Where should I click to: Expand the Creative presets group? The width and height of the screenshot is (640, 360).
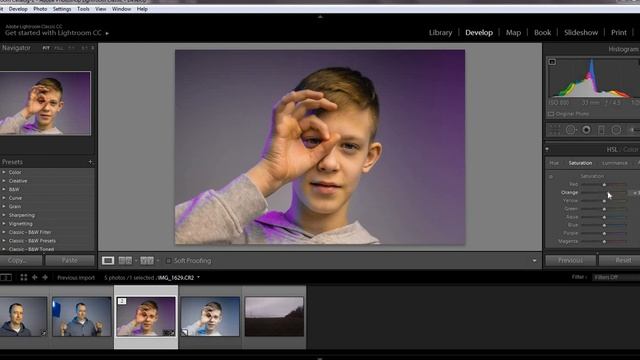[4, 181]
